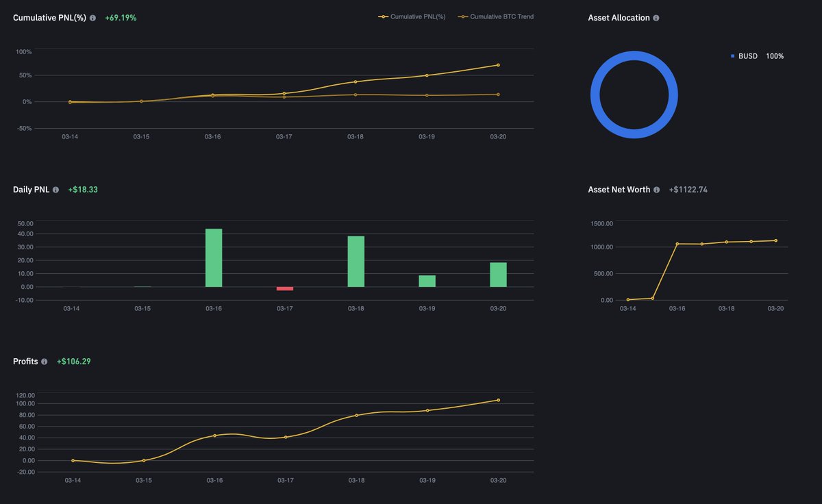Click the 120.00 axis label on Profits chart

(x=26, y=396)
